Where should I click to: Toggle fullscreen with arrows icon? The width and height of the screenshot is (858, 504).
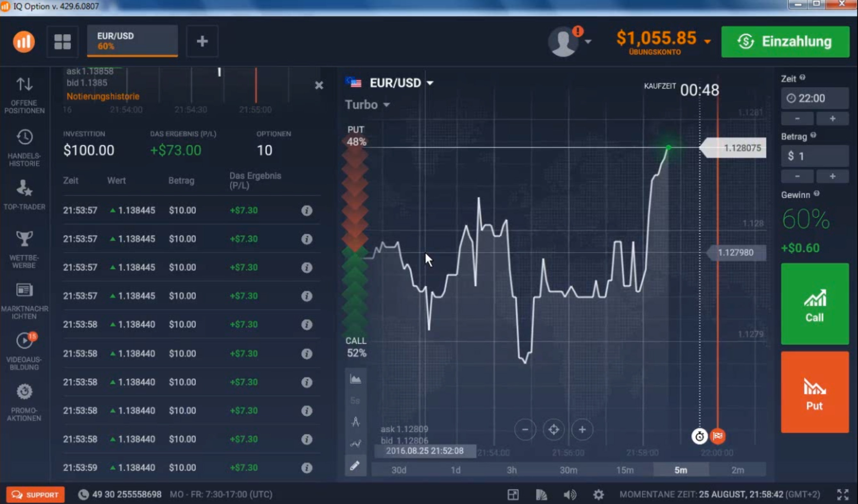tap(843, 494)
